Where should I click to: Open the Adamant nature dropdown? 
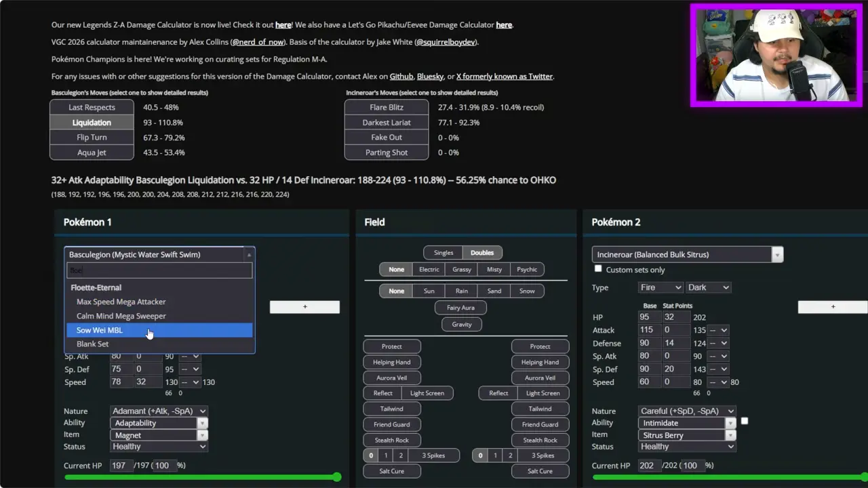coord(159,411)
